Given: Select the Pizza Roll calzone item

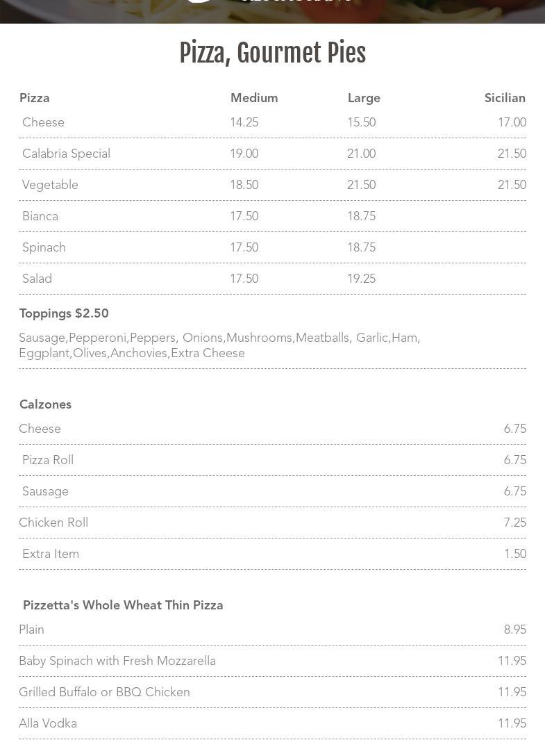Looking at the screenshot, I should (48, 460).
